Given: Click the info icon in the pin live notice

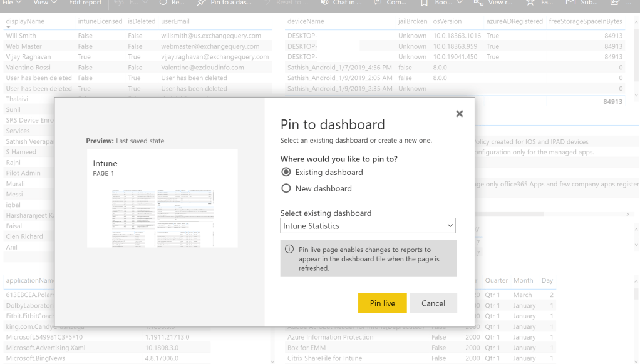Looking at the screenshot, I should pos(289,250).
